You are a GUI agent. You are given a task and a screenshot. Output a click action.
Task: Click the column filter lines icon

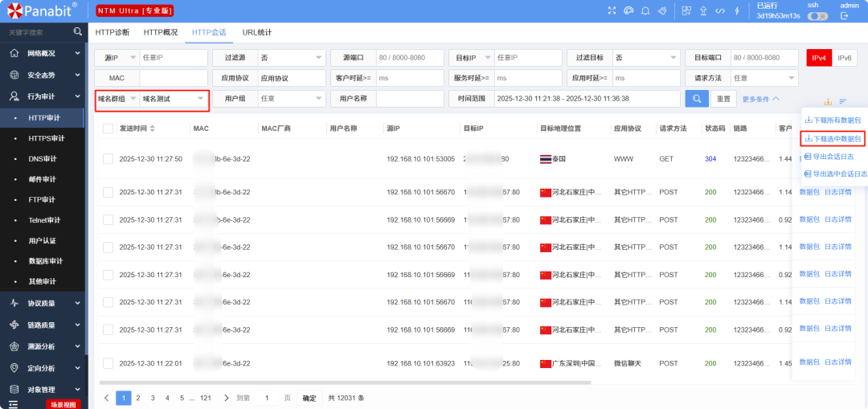(843, 102)
